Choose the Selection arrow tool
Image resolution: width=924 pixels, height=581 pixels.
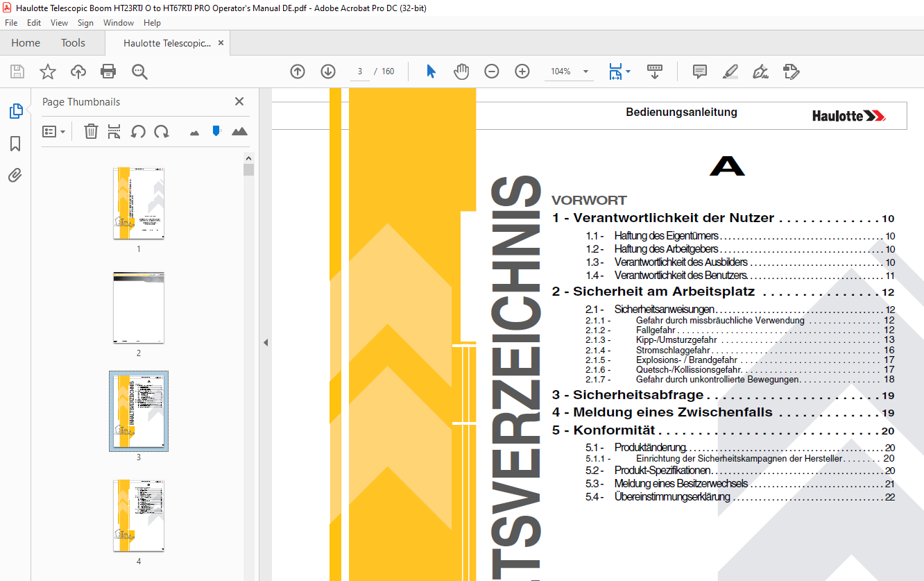click(431, 71)
